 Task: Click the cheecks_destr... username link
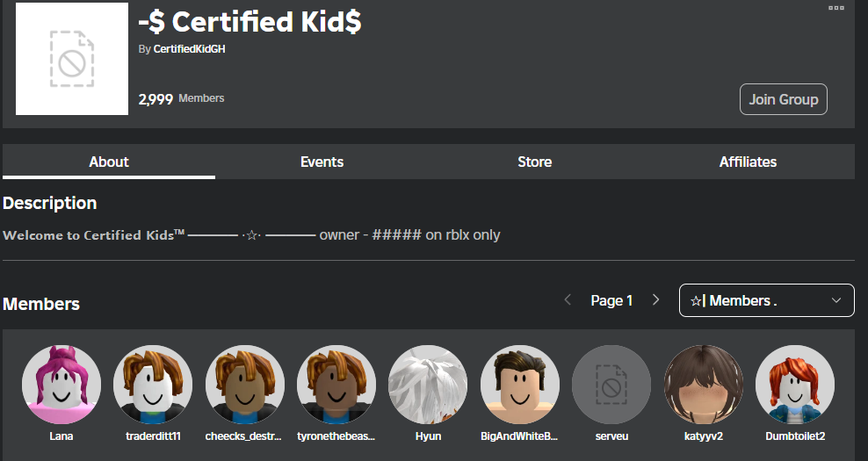(244, 436)
